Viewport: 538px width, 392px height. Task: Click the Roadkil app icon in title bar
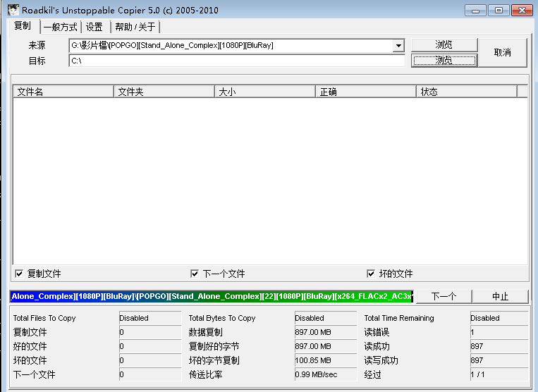coord(13,10)
